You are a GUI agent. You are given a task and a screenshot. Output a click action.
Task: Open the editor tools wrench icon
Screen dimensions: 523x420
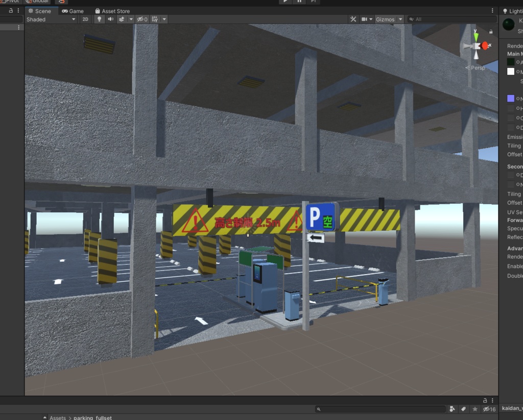pyautogui.click(x=353, y=19)
